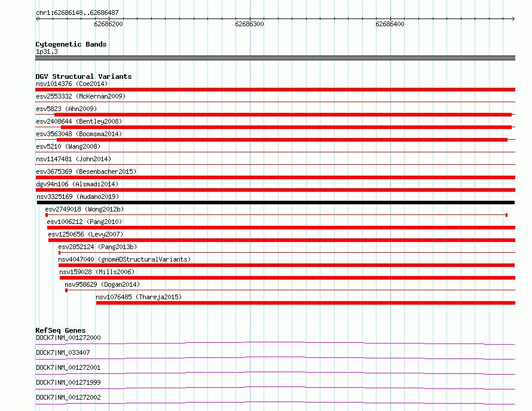Open the Cytogenetic Bands track title
This screenshot has width=532, height=411.
(x=71, y=44)
